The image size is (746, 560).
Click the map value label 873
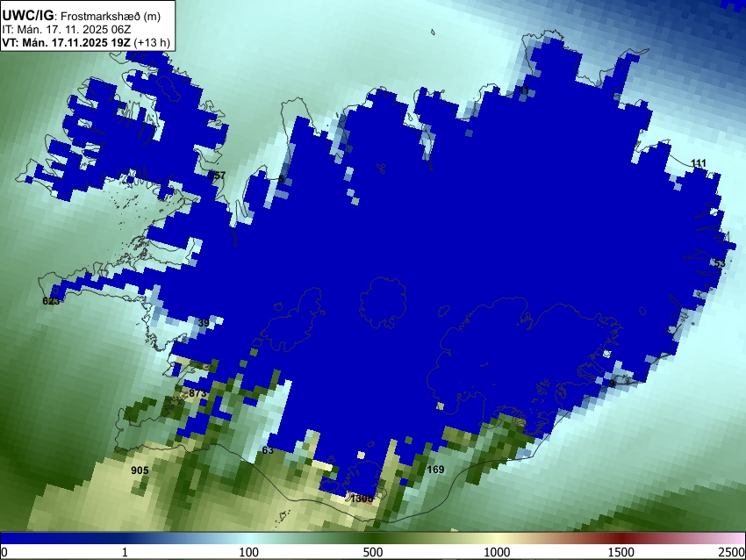[197, 393]
